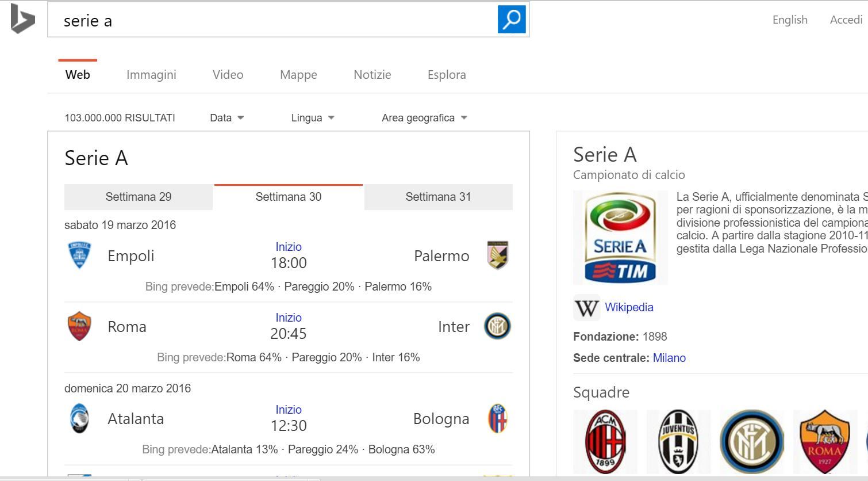Screen dimensions: 868x481
Task: Click the Roma crest in match list
Action: tap(79, 326)
